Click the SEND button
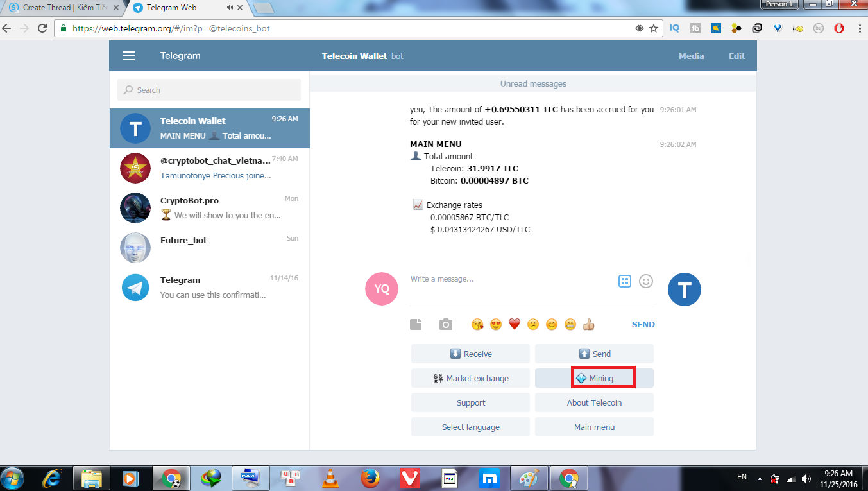This screenshot has height=491, width=868. point(643,325)
